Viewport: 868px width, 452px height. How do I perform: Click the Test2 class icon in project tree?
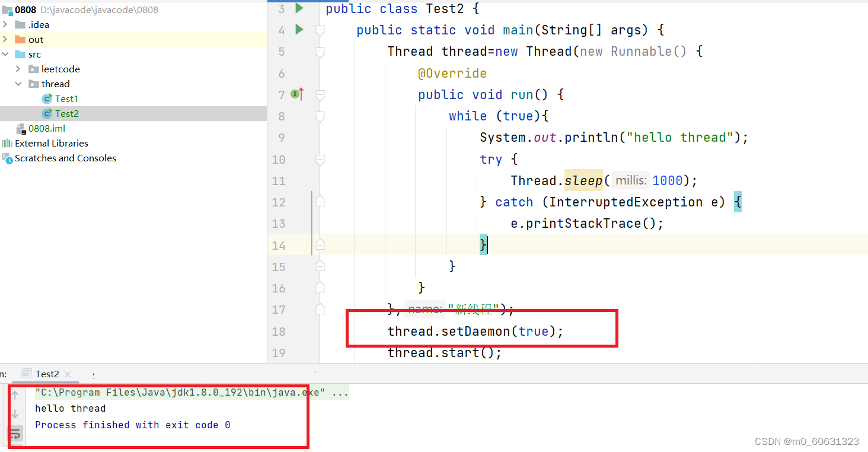coord(47,113)
